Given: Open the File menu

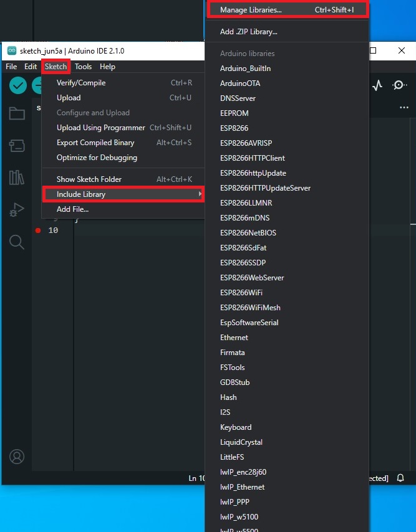Looking at the screenshot, I should click(x=11, y=67).
